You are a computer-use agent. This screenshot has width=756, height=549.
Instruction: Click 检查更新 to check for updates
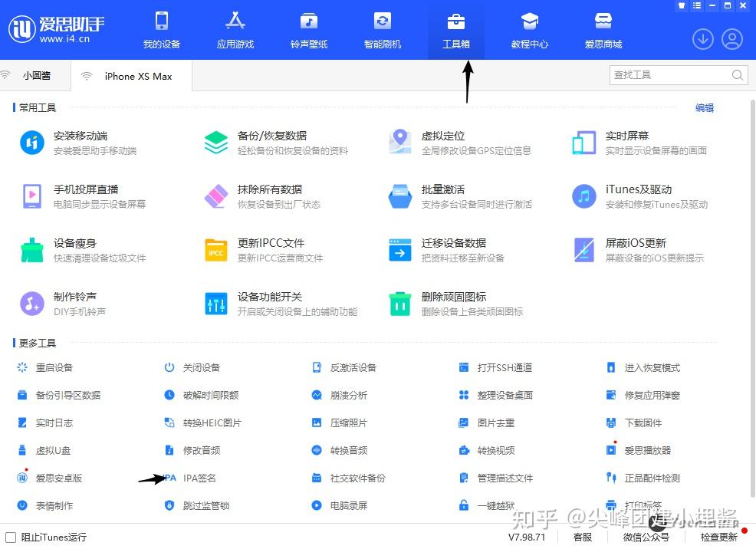click(718, 537)
